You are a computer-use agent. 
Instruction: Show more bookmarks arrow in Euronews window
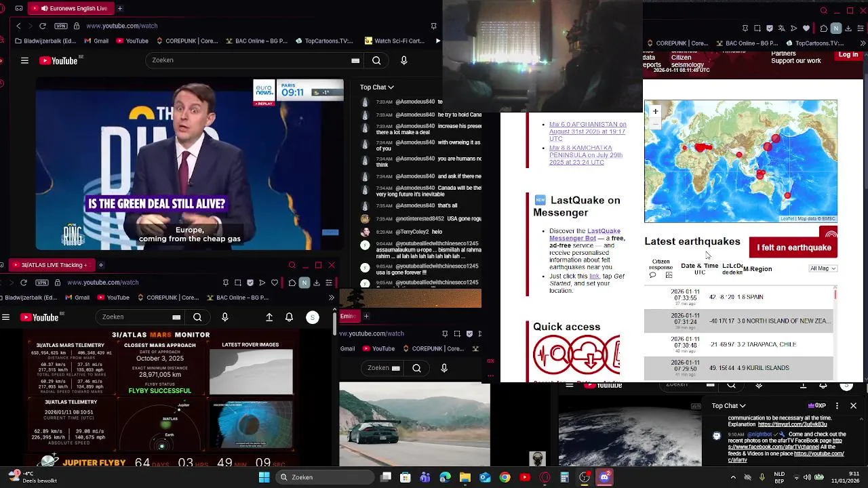click(437, 41)
